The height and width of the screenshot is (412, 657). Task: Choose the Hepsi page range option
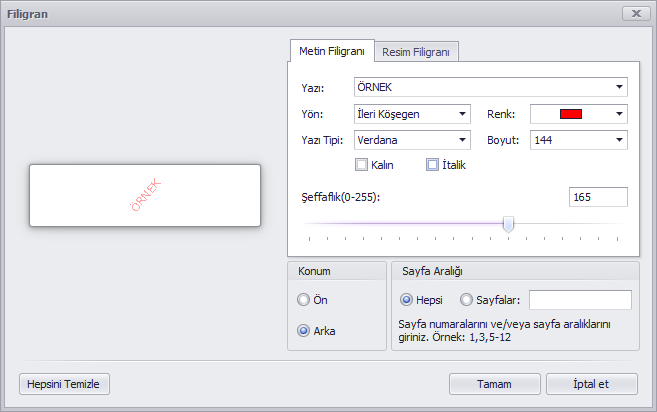point(406,300)
